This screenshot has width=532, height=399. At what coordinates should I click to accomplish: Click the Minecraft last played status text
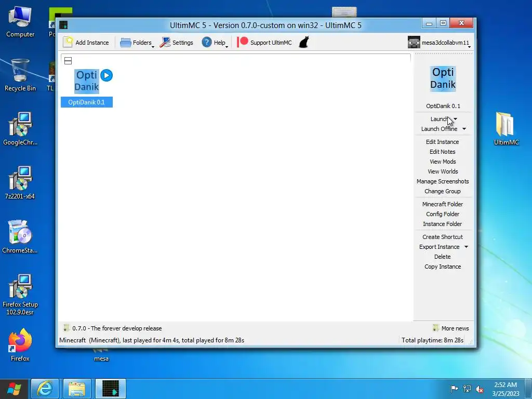coord(152,340)
